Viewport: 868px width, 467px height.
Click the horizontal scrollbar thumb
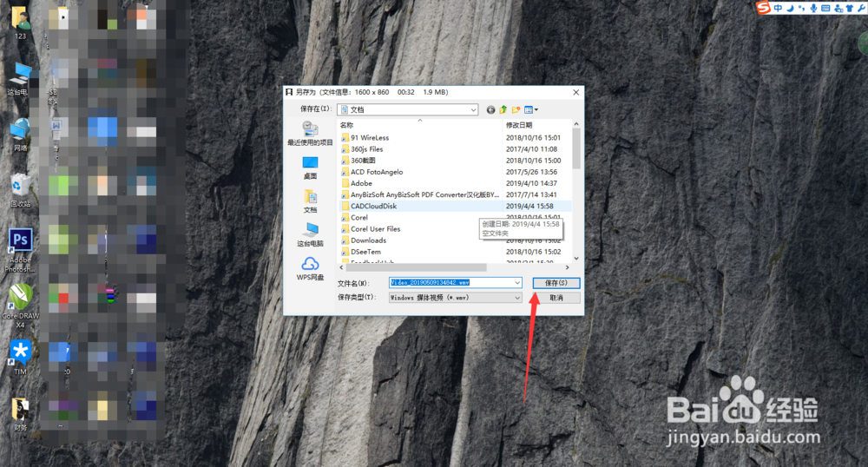(x=417, y=267)
